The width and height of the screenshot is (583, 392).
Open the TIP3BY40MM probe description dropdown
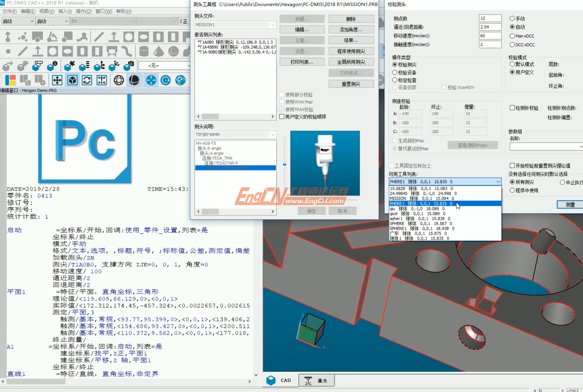coord(272,134)
